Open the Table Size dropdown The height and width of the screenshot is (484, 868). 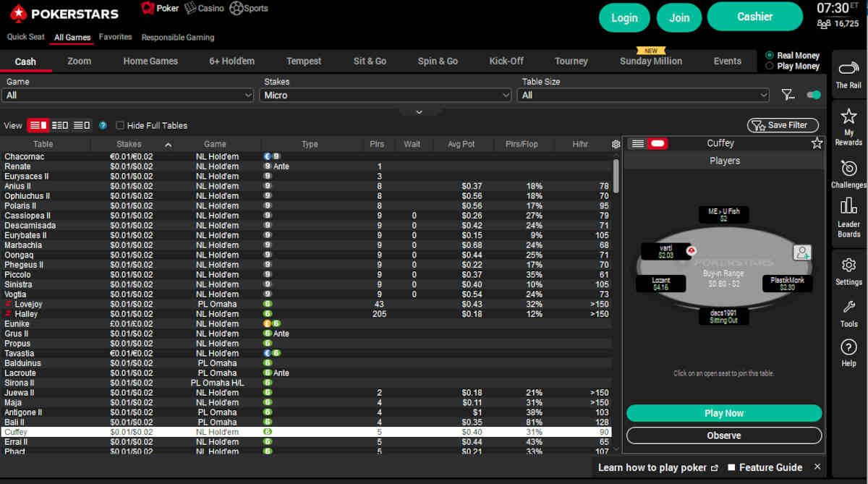(x=643, y=95)
